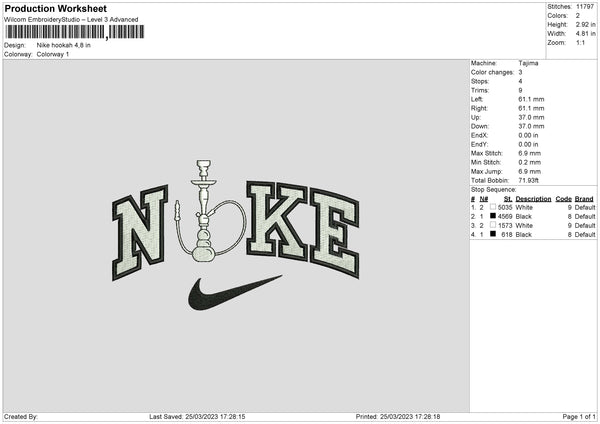The image size is (600, 424).
Task: Click stitch count "4569" in stop row 2
Action: (505, 217)
